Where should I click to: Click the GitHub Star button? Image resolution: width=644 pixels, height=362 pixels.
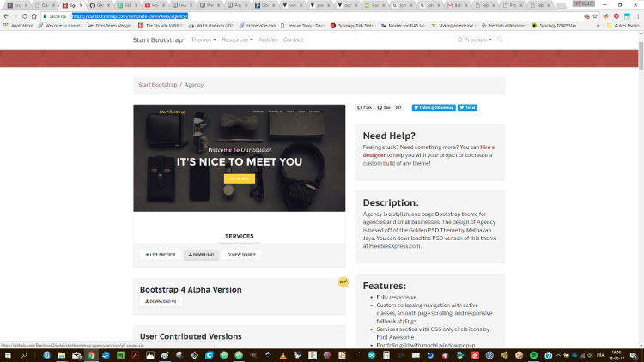pos(384,107)
